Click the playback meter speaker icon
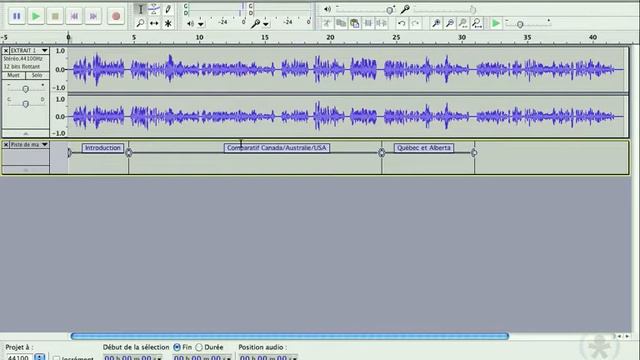640x360 pixels. (190, 24)
